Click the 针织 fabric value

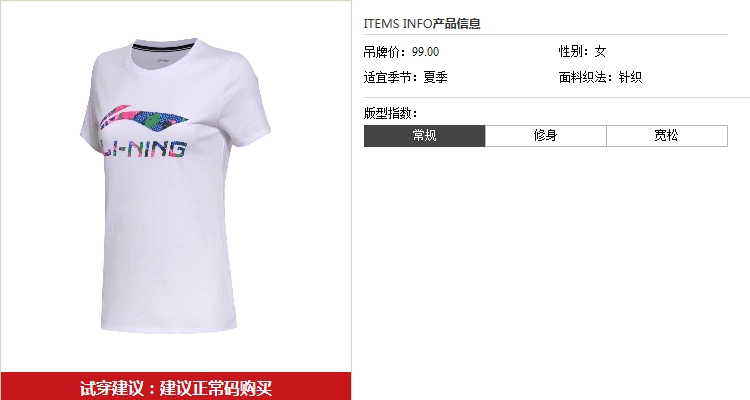[x=630, y=77]
